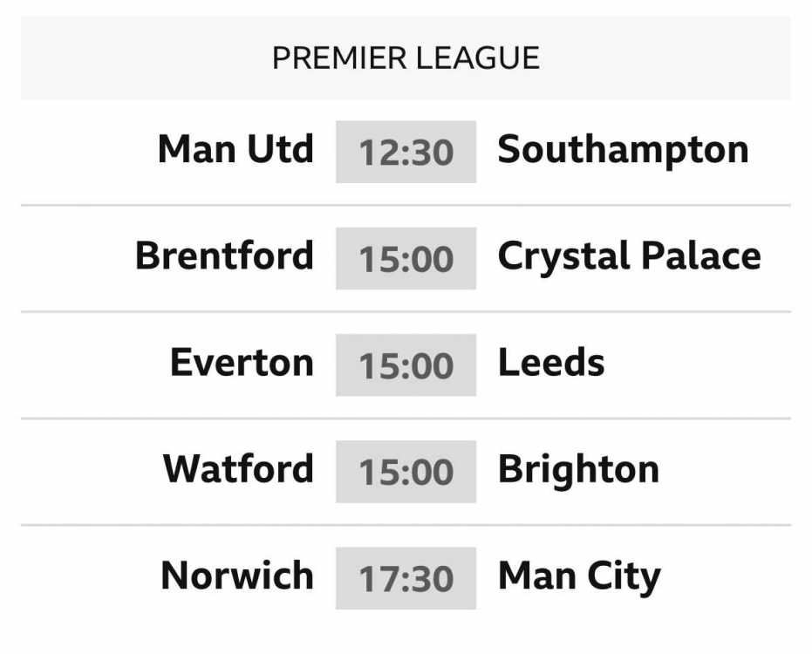Select Man City team name

pos(579,577)
